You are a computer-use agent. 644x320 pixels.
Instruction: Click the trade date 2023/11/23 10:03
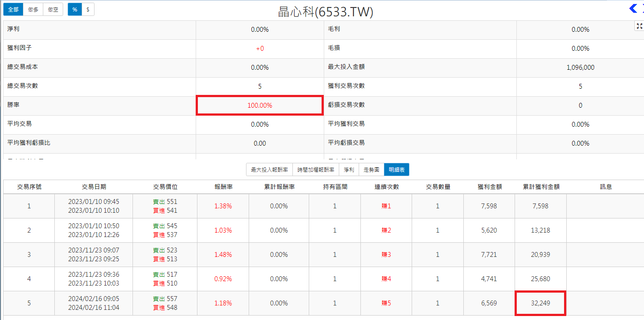[x=94, y=283]
